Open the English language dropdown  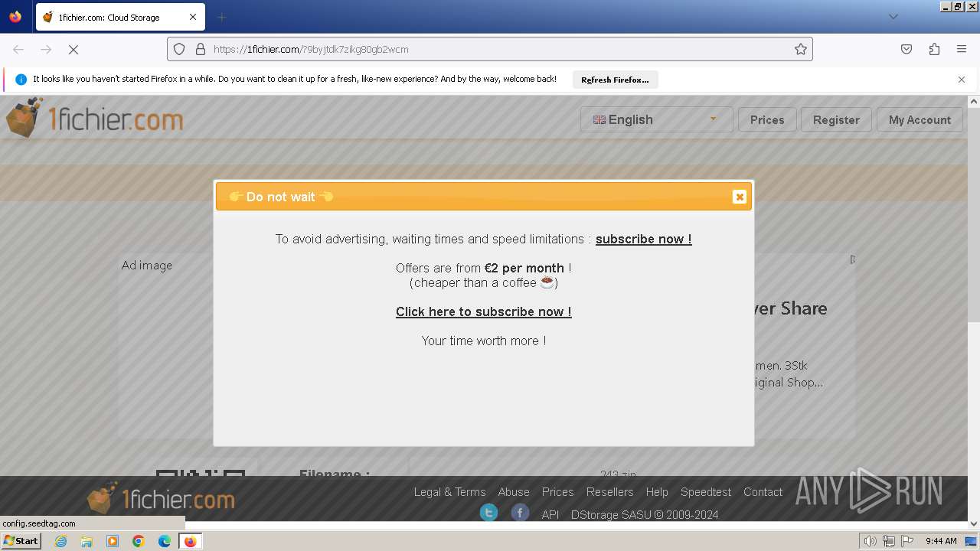[656, 119]
